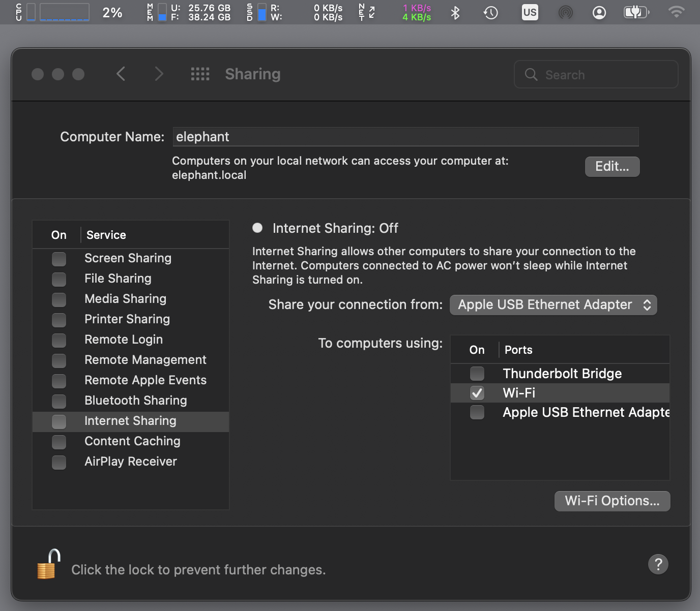Screen dimensions: 700x611
Task: Click the Edit... button
Action: point(612,167)
